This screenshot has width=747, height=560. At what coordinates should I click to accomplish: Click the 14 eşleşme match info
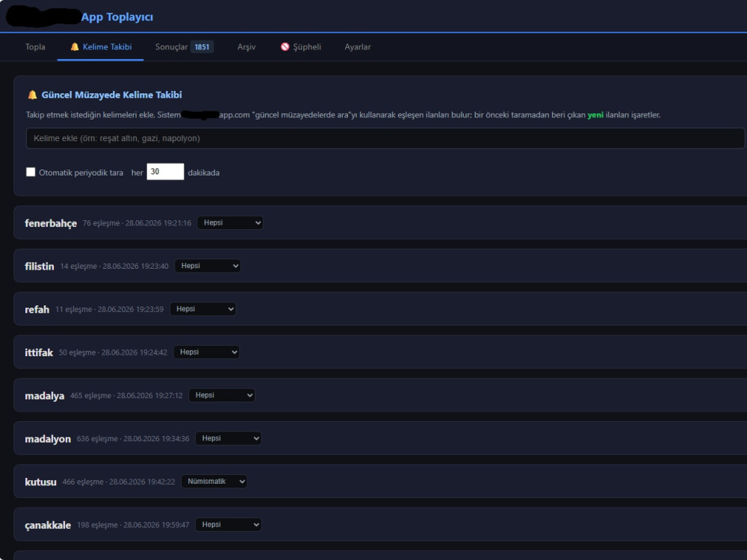[x=114, y=267]
